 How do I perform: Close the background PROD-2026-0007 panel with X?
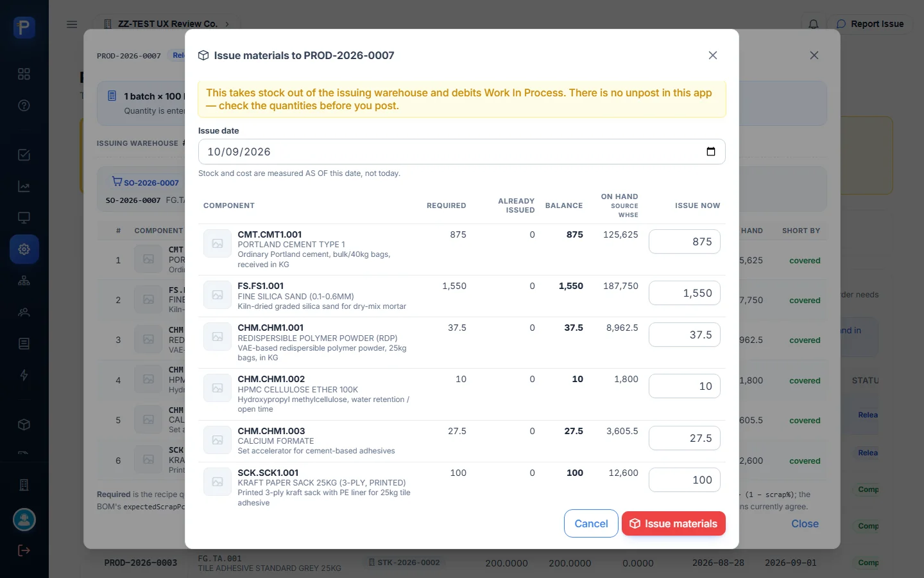[x=814, y=55]
